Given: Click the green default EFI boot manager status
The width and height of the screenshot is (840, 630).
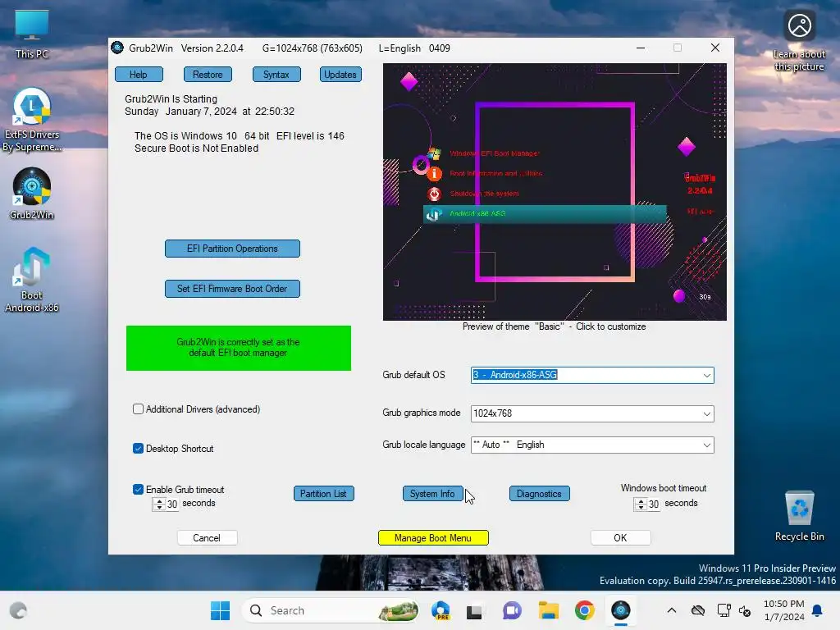Looking at the screenshot, I should 239,348.
